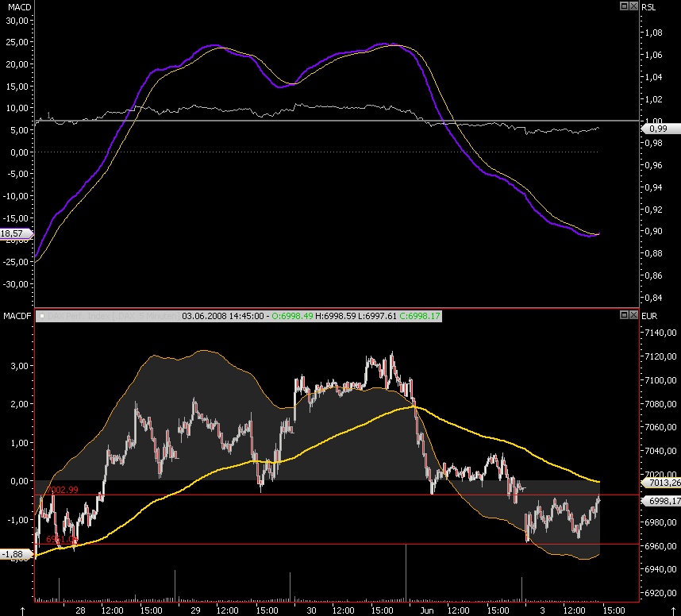Click the 30 date label on time axis
The width and height of the screenshot is (681, 616).
click(311, 610)
